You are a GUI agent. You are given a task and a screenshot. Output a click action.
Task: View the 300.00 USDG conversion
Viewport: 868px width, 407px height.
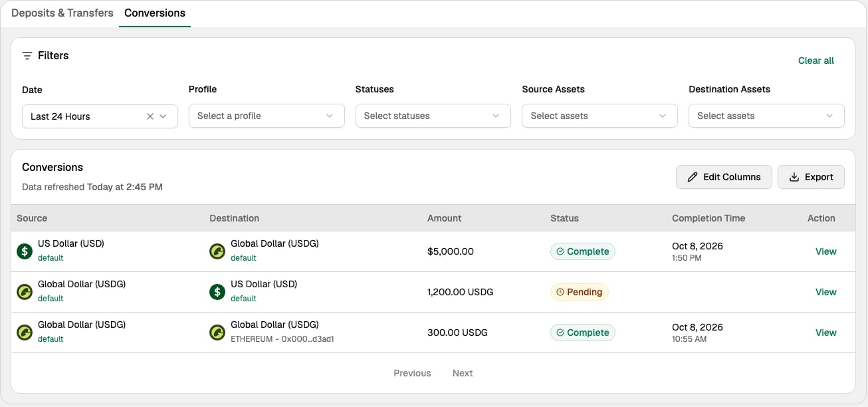[825, 333]
